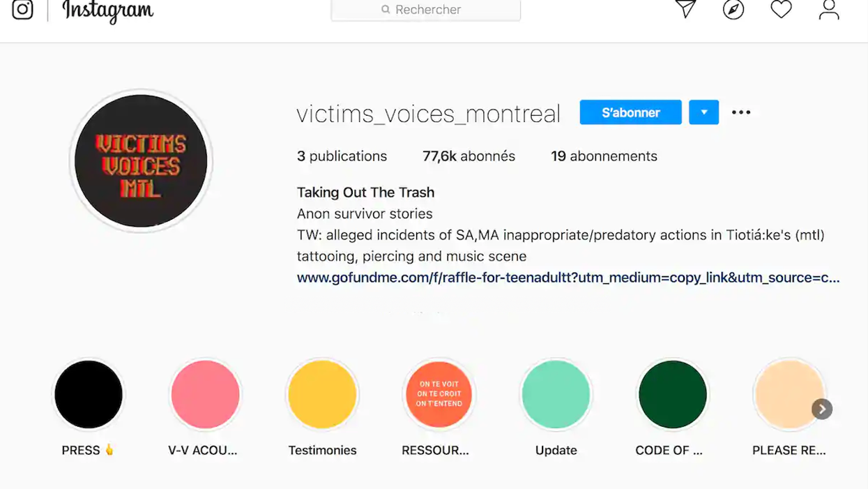Screen dimensions: 868x489
Task: Open the search magnifier in the Rechercher field
Action: 385,10
